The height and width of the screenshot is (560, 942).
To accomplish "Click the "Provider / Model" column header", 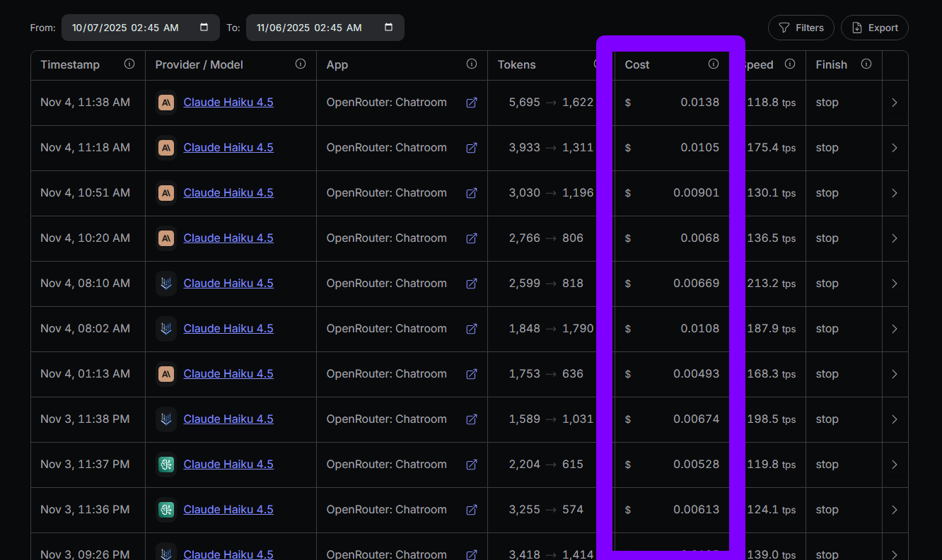I will (199, 64).
